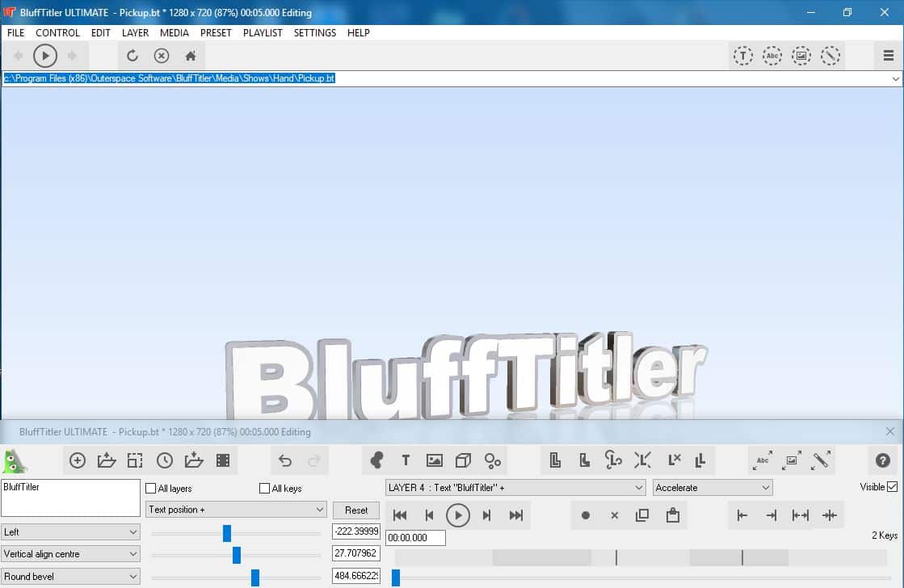Open the PRESET menu
Screen dimensions: 904x588
pos(216,33)
